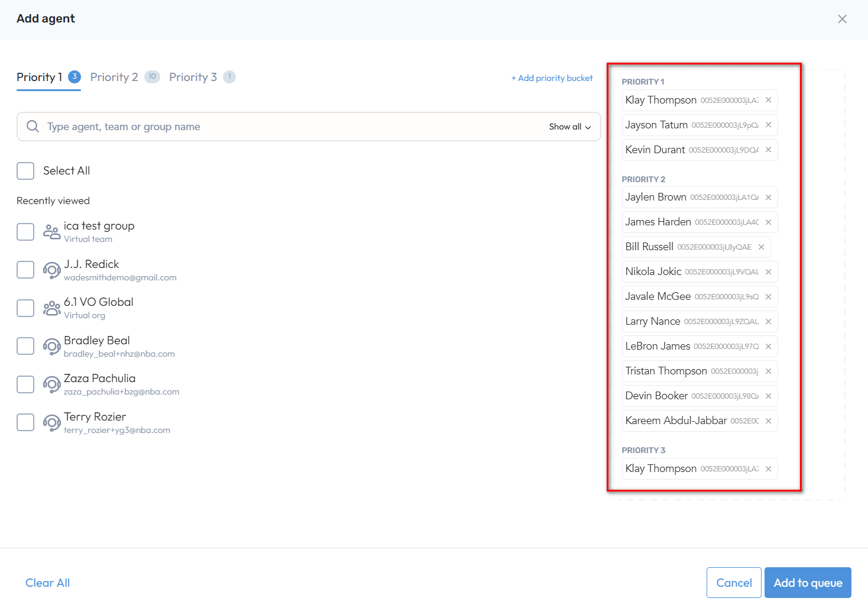Click the Devin Booker name in Priority 2
Image resolution: width=868 pixels, height=611 pixels.
tap(656, 396)
